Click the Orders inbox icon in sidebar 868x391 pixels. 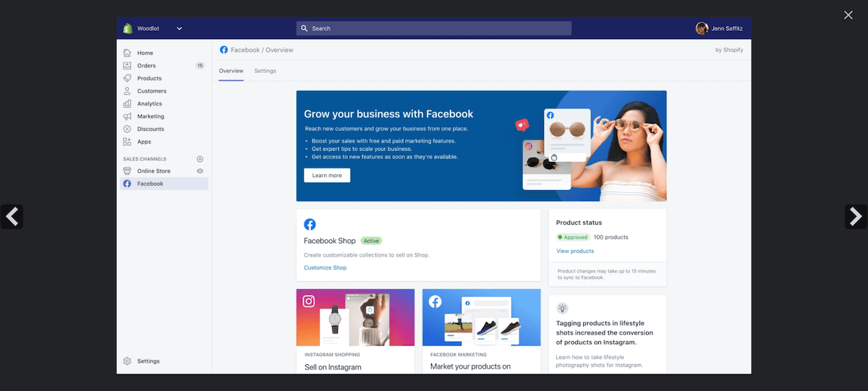(x=127, y=66)
